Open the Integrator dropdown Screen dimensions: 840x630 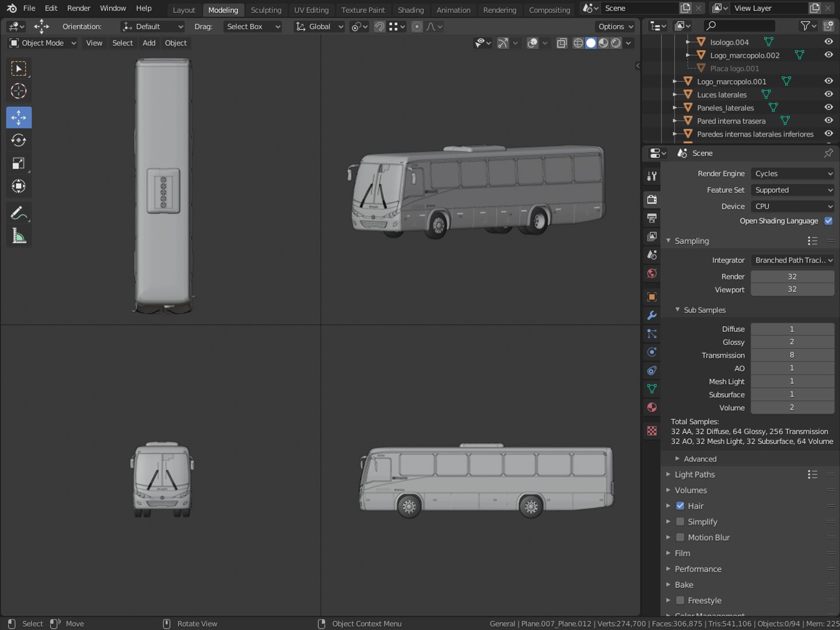(x=793, y=260)
